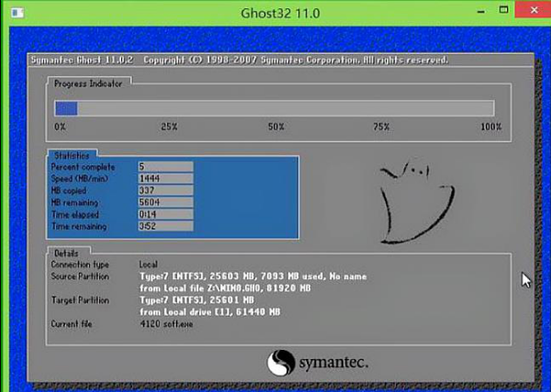
Task: Click the Local file Z:\ GHO line
Action: [x=225, y=288]
